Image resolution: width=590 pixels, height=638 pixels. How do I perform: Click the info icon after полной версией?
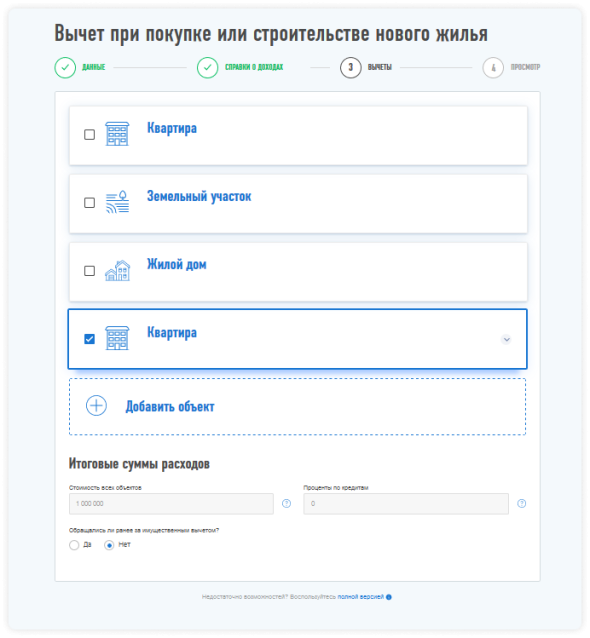tap(389, 597)
